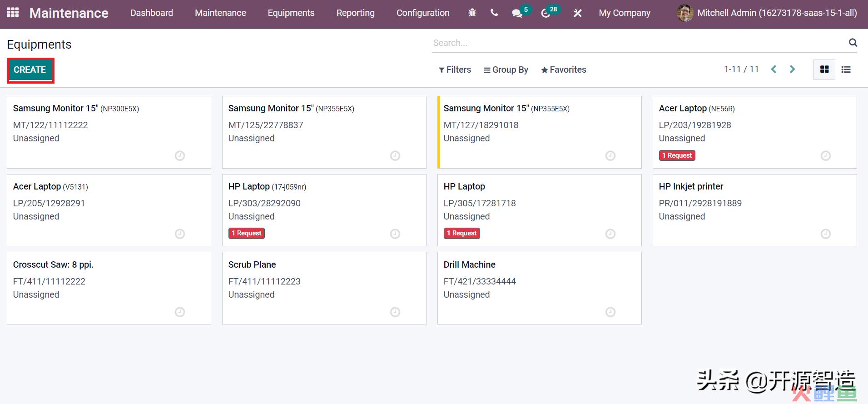Open the phone VoIP icon
The height and width of the screenshot is (404, 868).
(494, 13)
